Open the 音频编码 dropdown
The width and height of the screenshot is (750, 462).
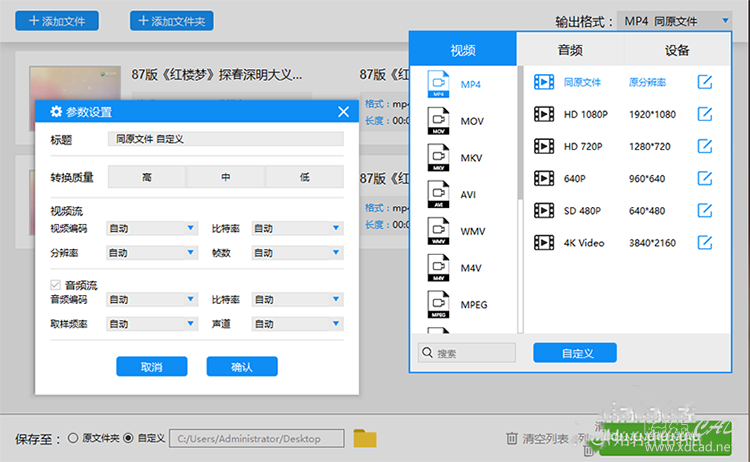(x=152, y=299)
